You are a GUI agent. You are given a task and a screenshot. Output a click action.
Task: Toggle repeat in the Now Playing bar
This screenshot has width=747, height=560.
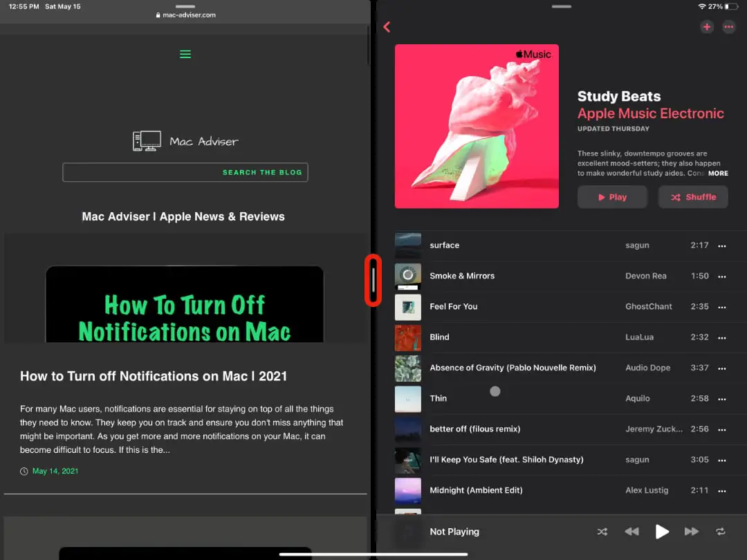[720, 532]
